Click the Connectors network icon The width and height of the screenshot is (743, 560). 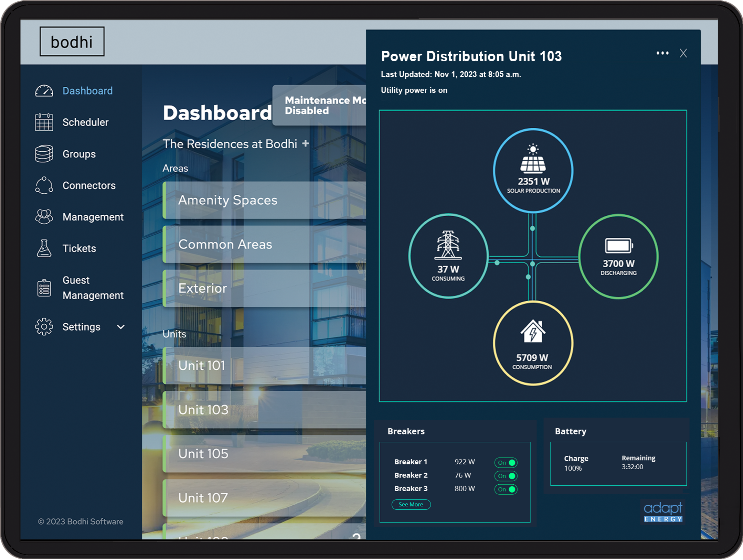(45, 185)
